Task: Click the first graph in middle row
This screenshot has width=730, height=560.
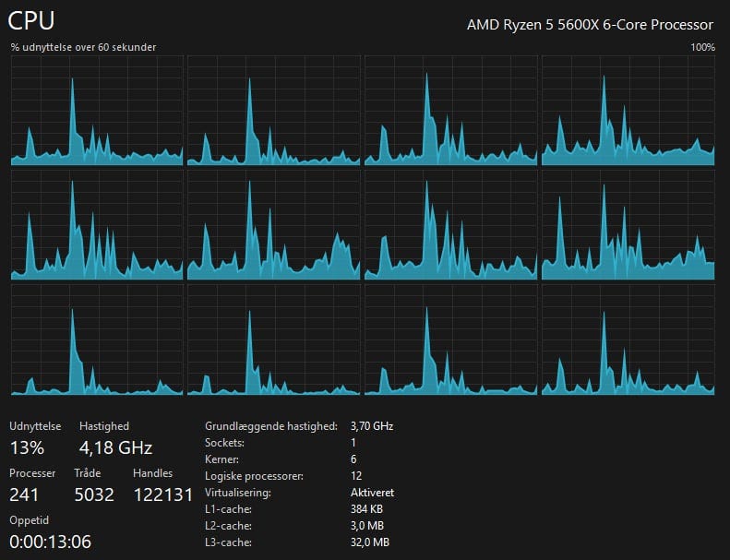Action: pos(97,225)
